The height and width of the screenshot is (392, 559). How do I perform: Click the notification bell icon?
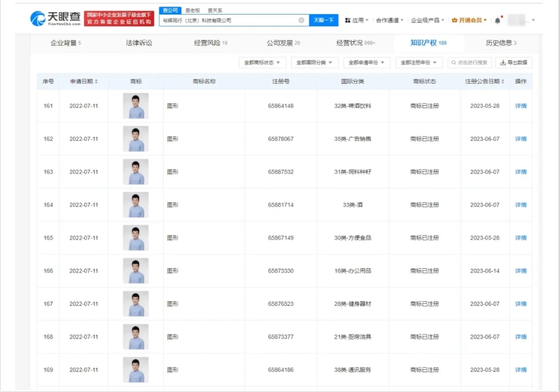click(x=498, y=20)
